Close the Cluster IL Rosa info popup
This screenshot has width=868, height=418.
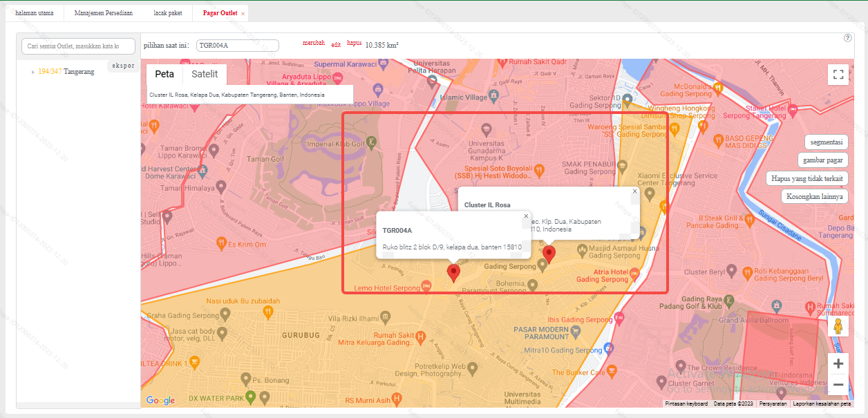click(635, 191)
